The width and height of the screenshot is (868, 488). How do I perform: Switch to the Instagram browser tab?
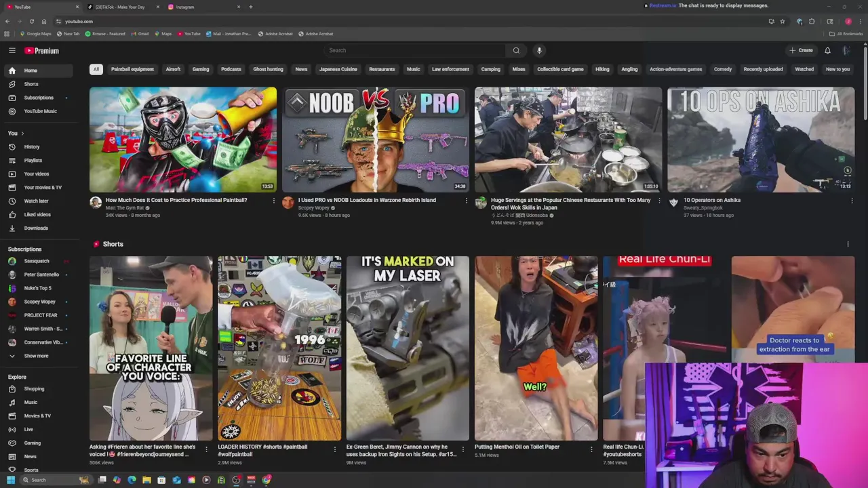pyautogui.click(x=203, y=7)
